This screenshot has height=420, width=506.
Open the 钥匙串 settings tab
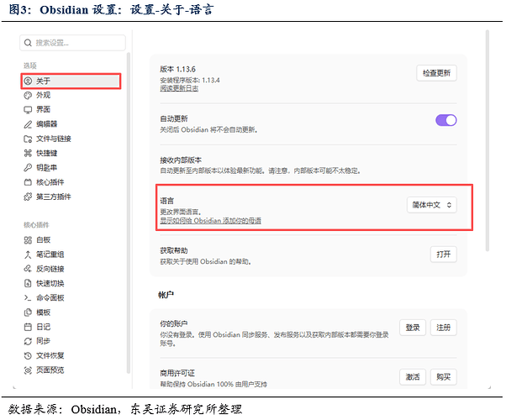point(71,168)
